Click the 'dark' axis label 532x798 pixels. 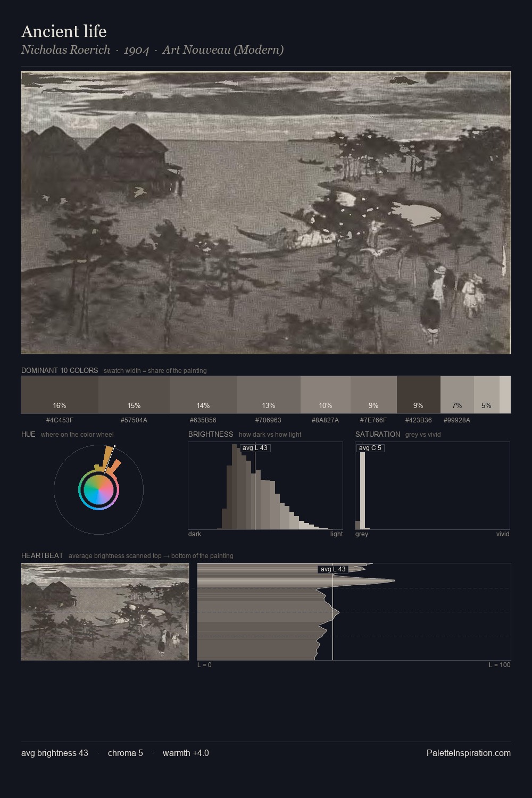pyautogui.click(x=195, y=534)
